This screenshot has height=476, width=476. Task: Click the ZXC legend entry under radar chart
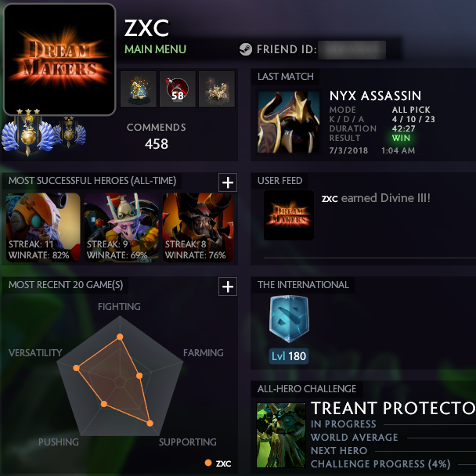[218, 463]
